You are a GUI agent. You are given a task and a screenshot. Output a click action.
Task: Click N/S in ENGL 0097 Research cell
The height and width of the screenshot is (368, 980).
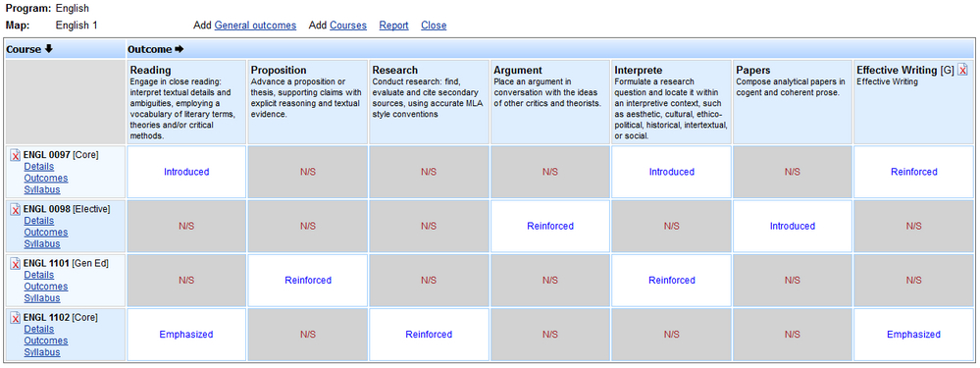pyautogui.click(x=429, y=172)
